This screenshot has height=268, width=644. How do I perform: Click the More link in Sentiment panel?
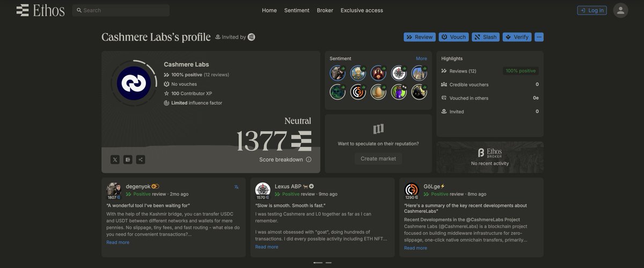(421, 58)
